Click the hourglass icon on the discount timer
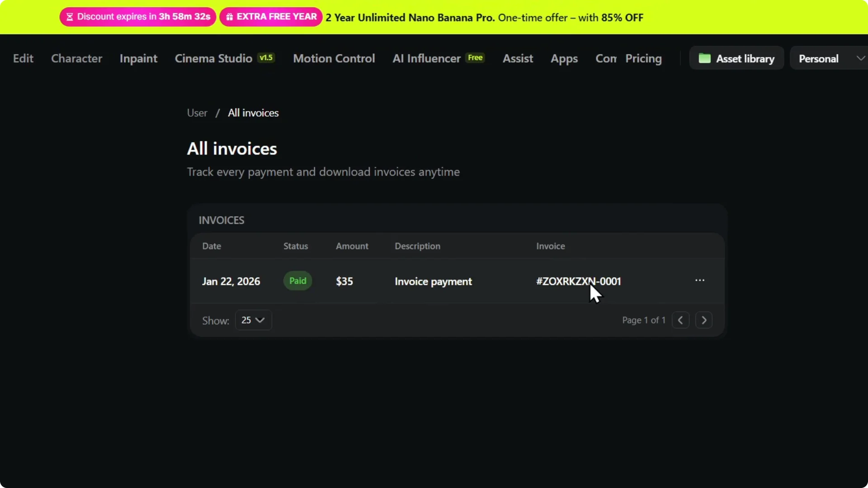Image resolution: width=868 pixels, height=488 pixels. click(71, 17)
